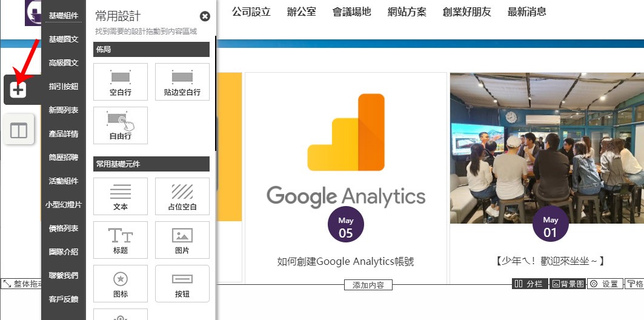This screenshot has width=644, height=320.
Task: Go to 會議場地 in site navigation
Action: tap(351, 12)
